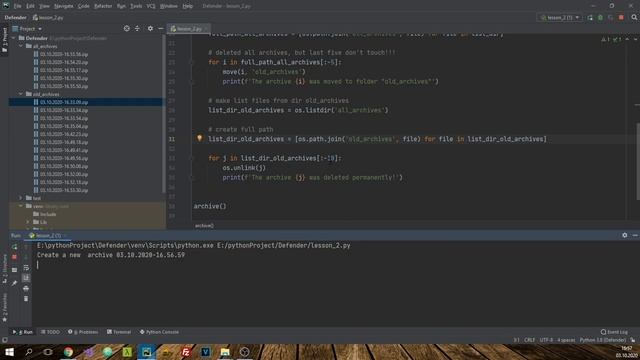Open the Windows taskbar search
Screen dimensions: 640x360
point(29,352)
